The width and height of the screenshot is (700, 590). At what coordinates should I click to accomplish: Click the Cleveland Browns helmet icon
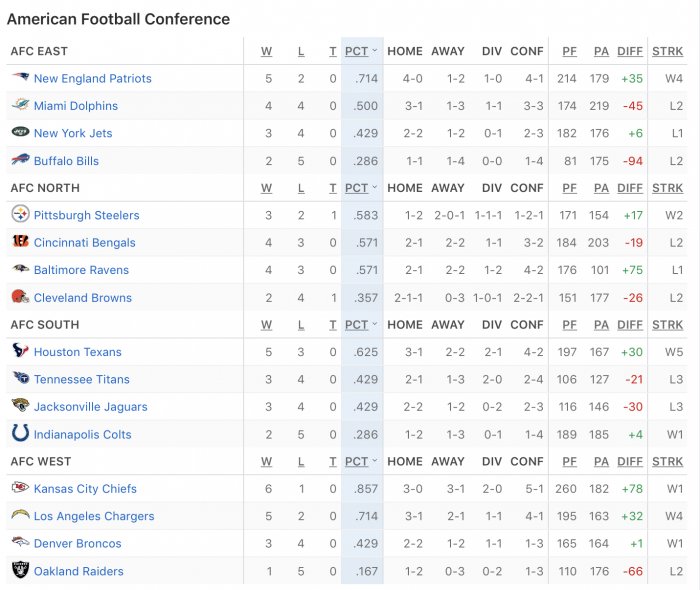(x=20, y=296)
